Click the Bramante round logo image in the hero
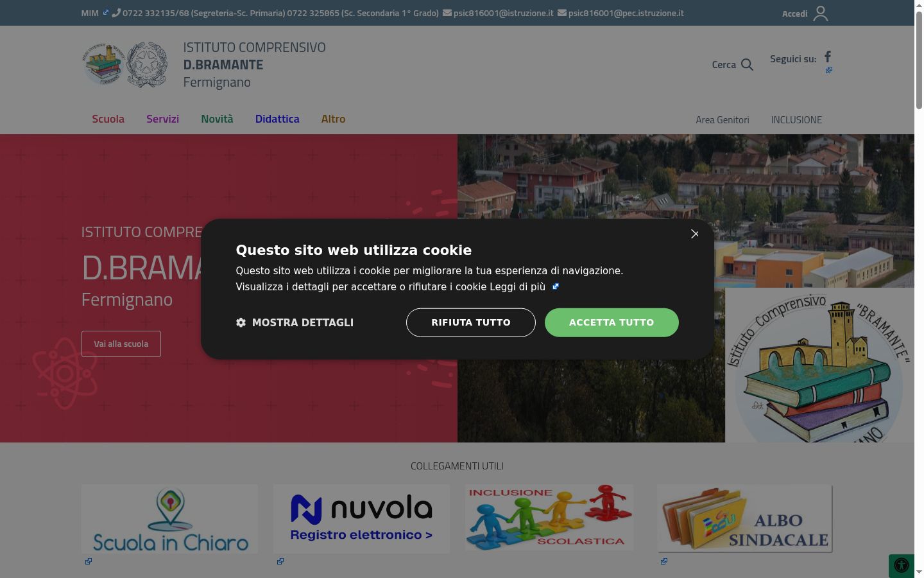Viewport: 924px width, 578px height. tap(819, 365)
